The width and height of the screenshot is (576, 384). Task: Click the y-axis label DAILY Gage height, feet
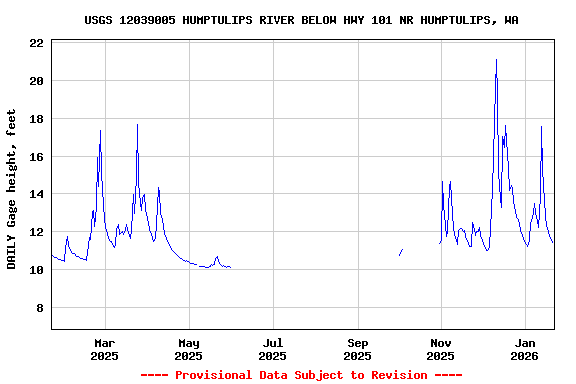click(x=11, y=189)
